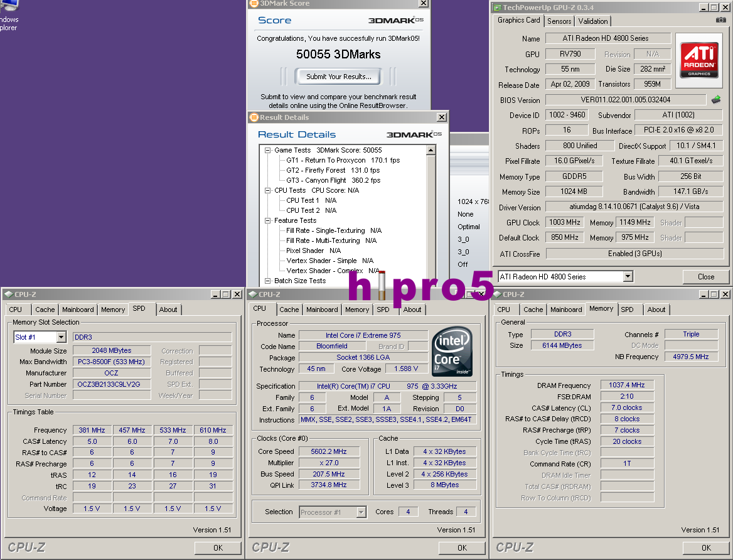Click the Result Details window title icon
The image size is (733, 560).
click(254, 117)
